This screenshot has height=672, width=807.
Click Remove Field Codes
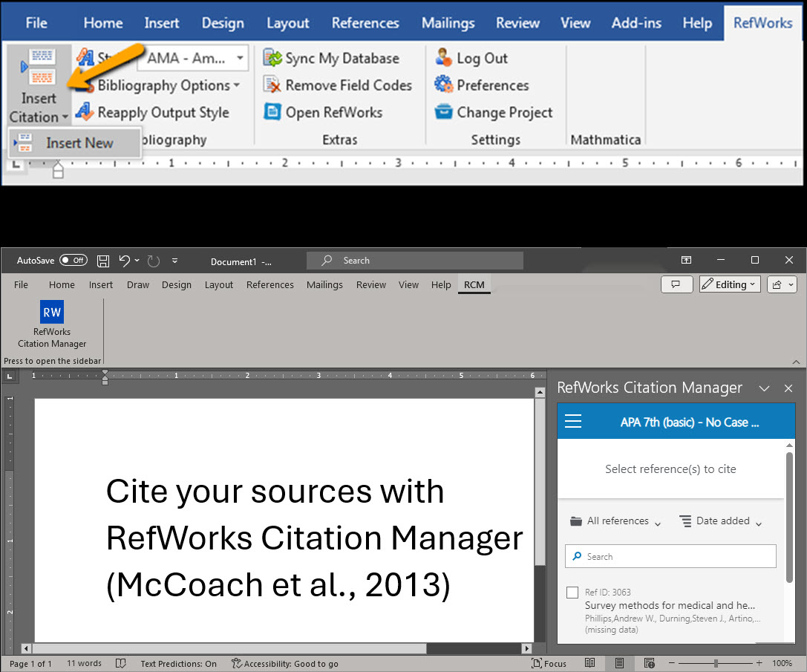338,85
